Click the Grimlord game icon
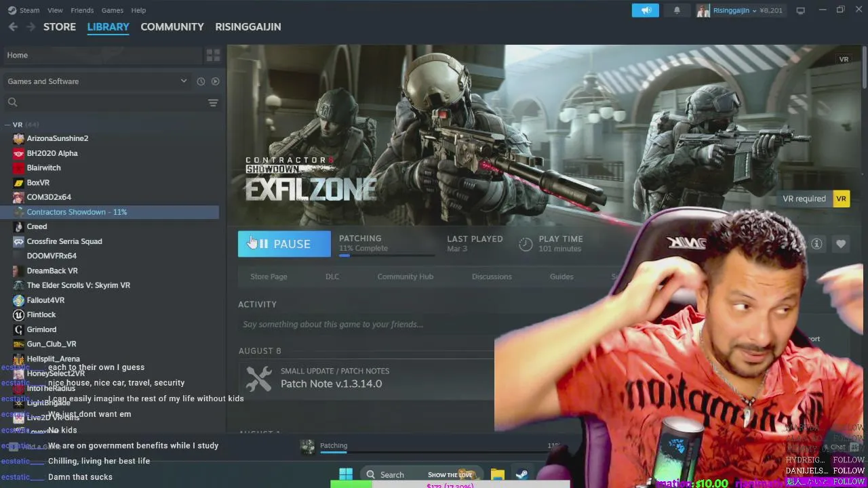This screenshot has height=488, width=868. tap(18, 329)
